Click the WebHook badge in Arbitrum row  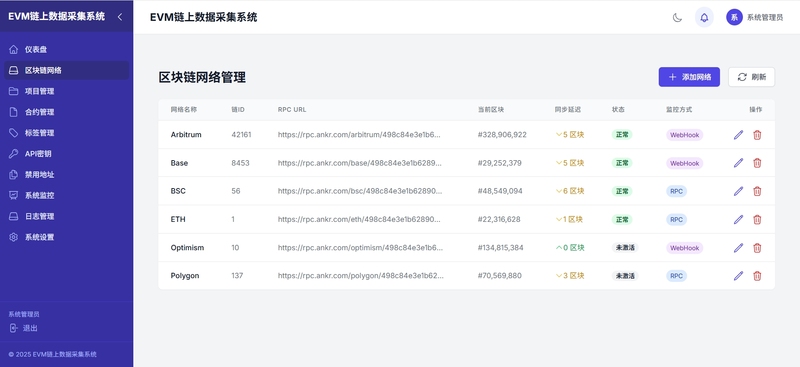coord(684,135)
